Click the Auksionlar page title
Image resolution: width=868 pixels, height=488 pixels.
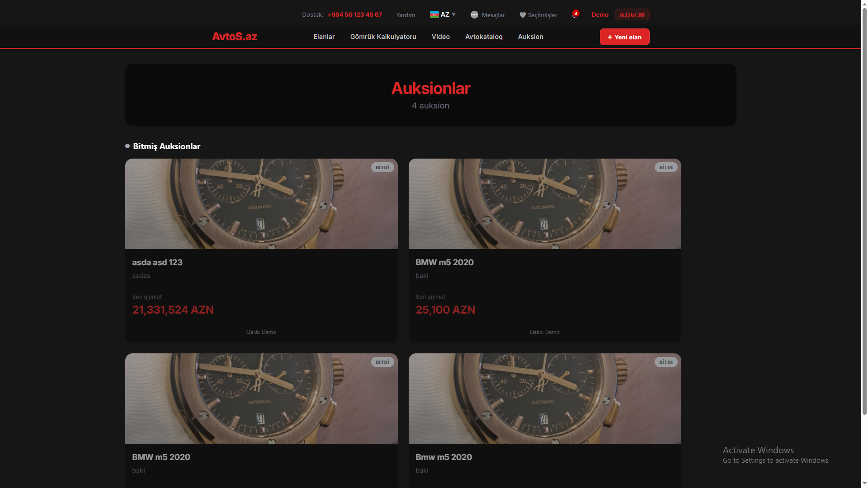coord(431,89)
